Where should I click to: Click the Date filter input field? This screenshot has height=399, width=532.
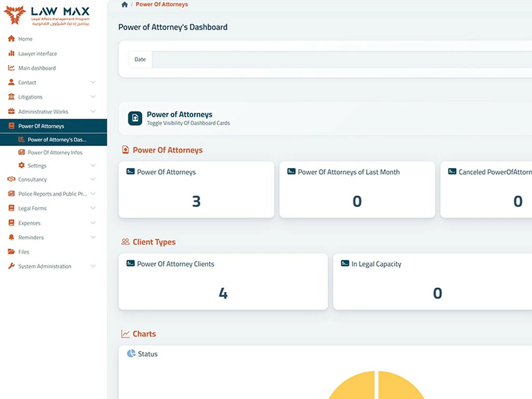[341, 59]
